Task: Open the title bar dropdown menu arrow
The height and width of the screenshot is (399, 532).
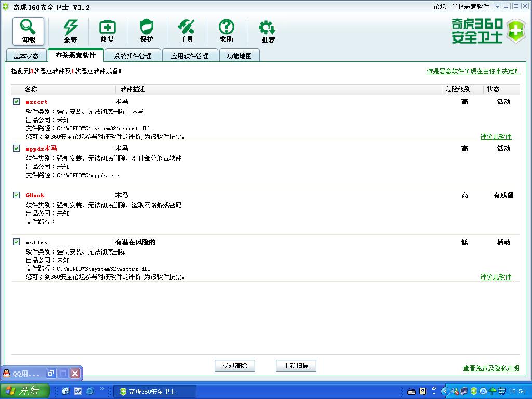Action: pos(497,6)
